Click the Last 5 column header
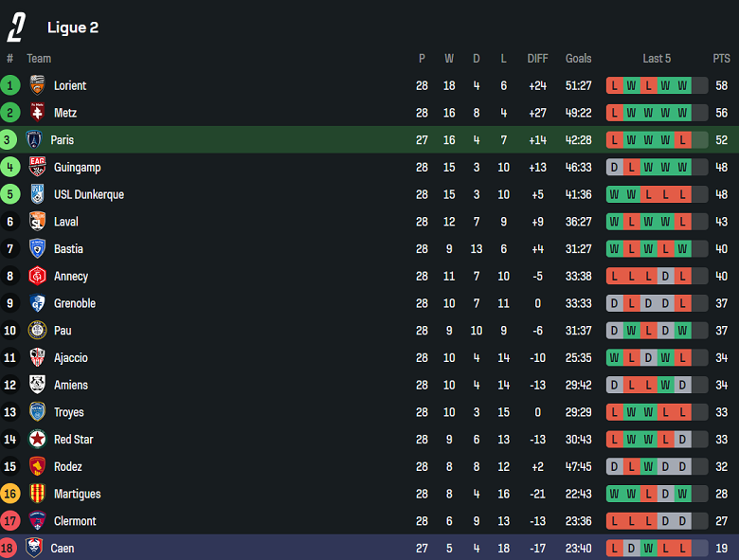 [657, 59]
